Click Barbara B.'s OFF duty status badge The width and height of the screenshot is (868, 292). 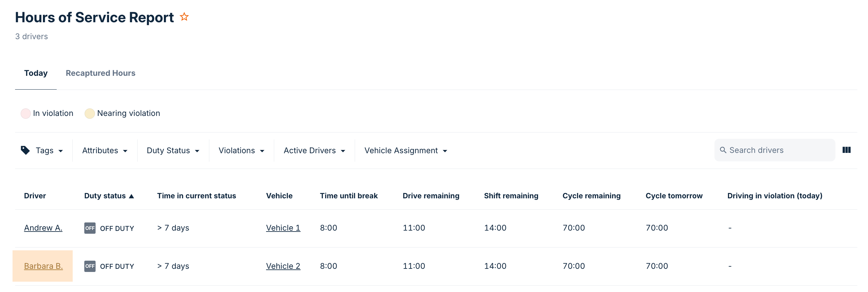[90, 266]
